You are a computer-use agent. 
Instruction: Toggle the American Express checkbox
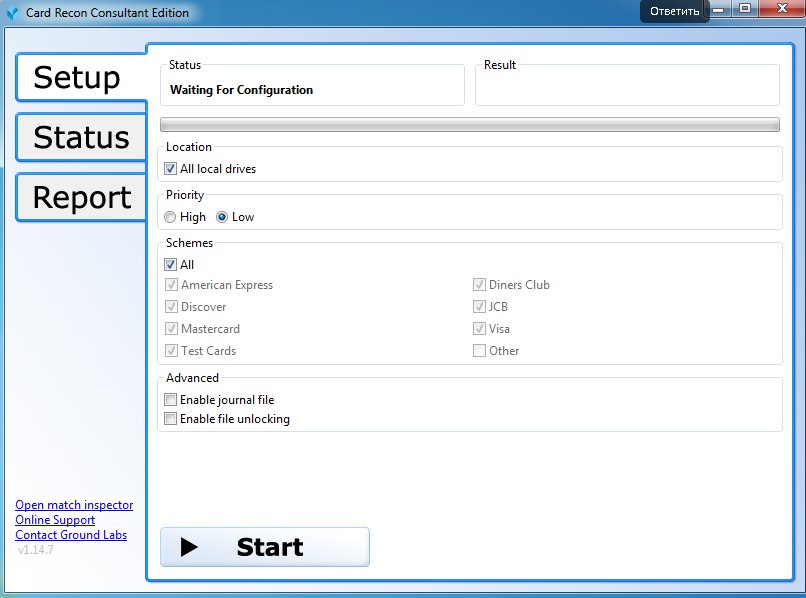pyautogui.click(x=171, y=285)
